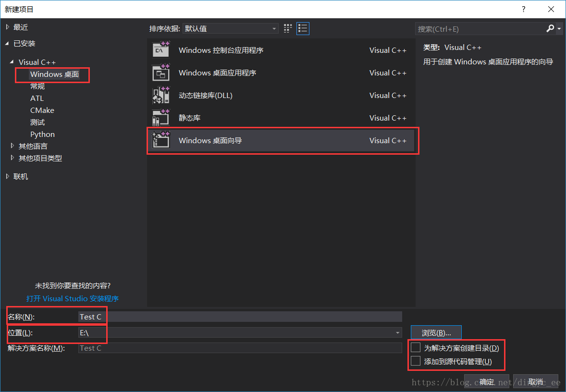Select the Windows 控制台应用程序 template icon
Viewport: 566px width, 392px height.
tap(161, 49)
